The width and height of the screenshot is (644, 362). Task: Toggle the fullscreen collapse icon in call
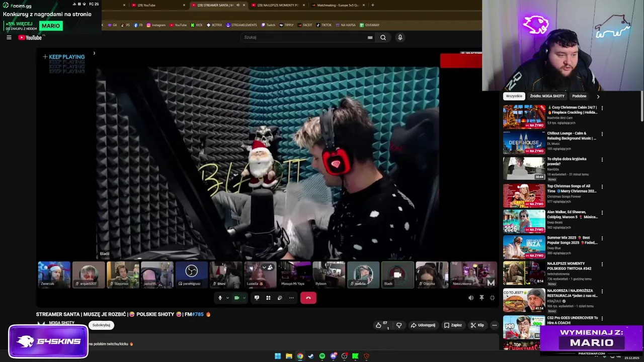(492, 298)
